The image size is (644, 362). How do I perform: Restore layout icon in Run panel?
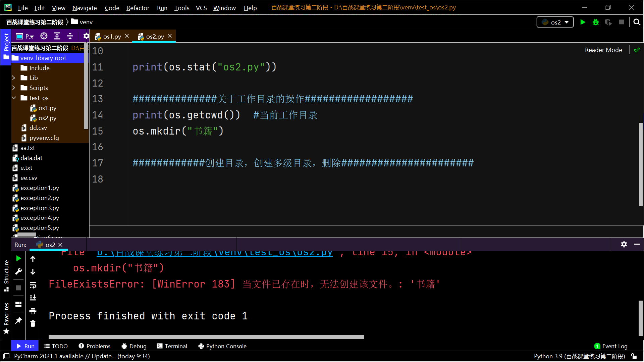(x=19, y=304)
